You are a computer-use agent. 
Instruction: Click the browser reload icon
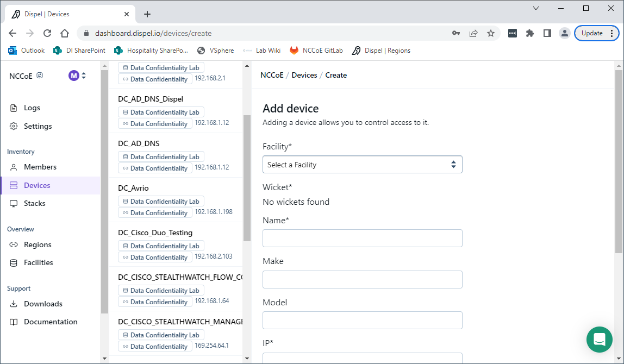(47, 33)
